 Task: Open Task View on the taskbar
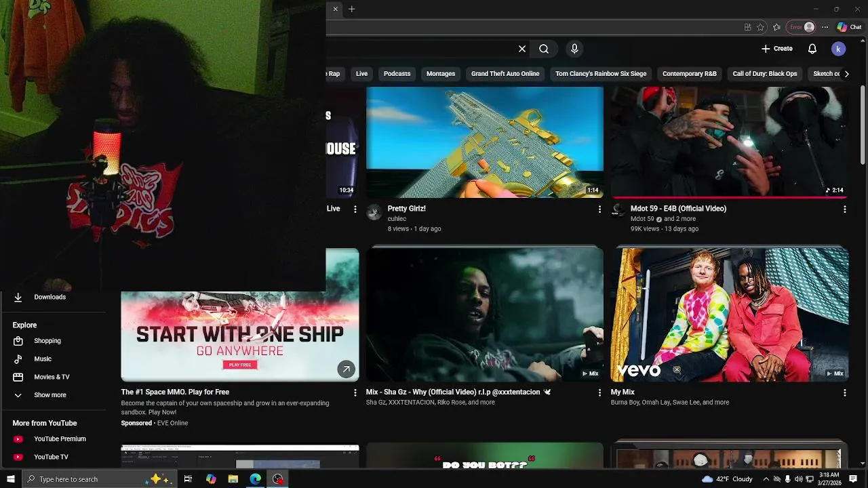pos(188,479)
